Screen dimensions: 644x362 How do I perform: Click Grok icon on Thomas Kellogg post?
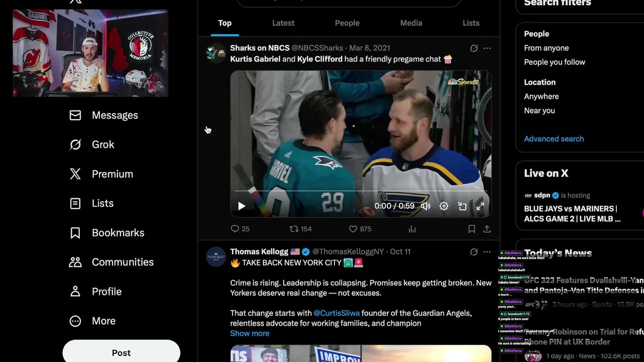click(x=474, y=252)
